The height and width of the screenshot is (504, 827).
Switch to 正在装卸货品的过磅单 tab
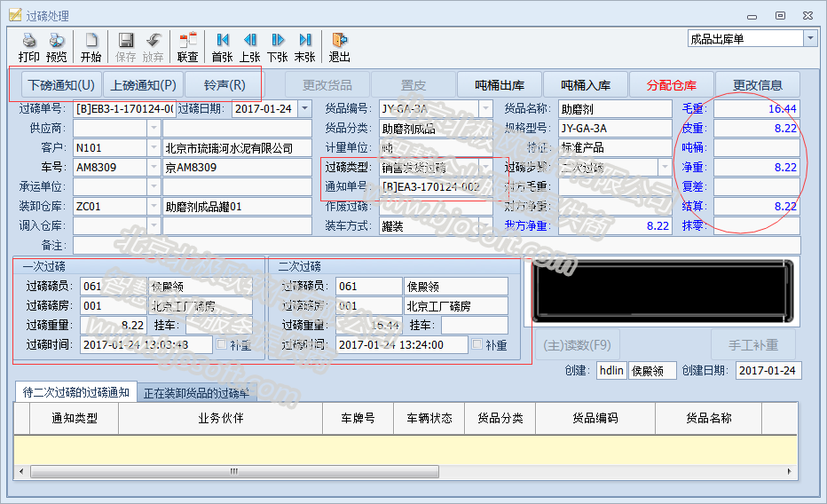pos(197,393)
